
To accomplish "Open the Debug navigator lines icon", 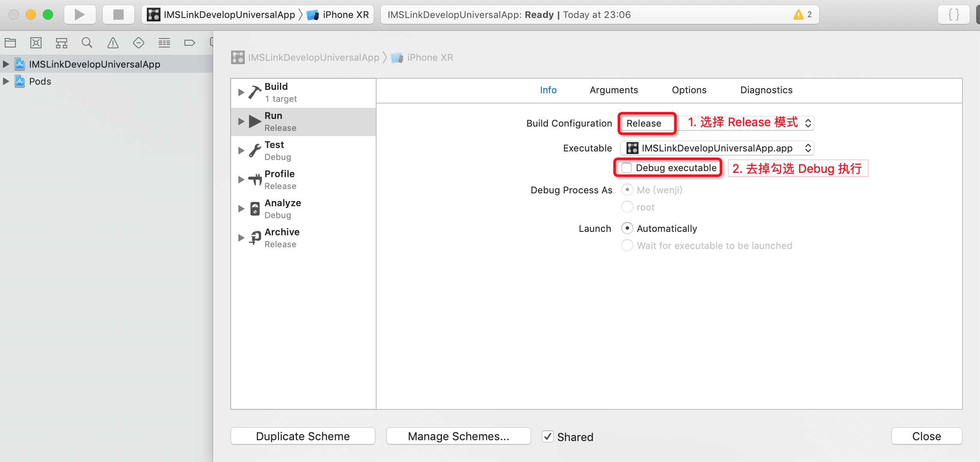I will tap(164, 43).
